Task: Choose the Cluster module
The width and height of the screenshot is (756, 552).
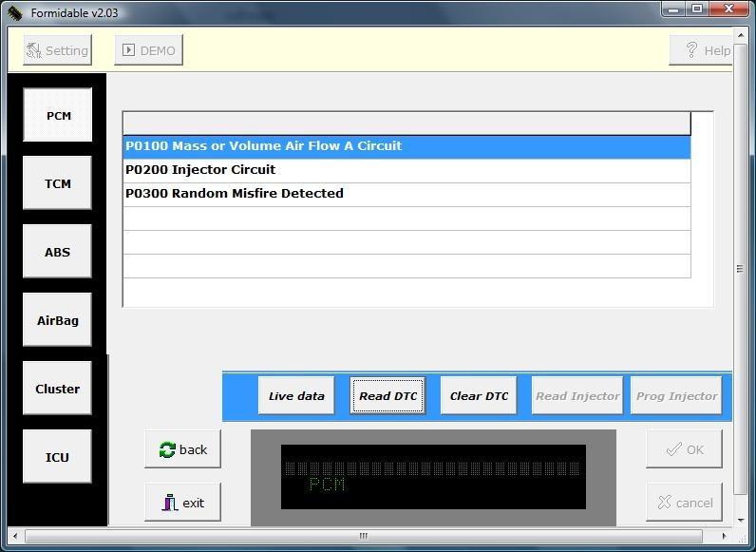Action: tap(58, 389)
